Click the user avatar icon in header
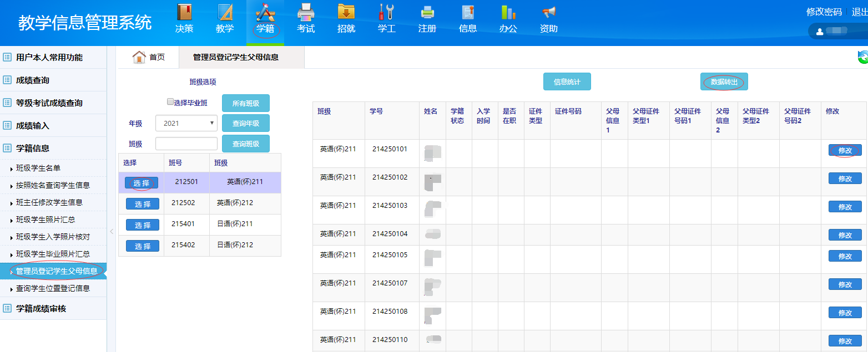The width and height of the screenshot is (868, 352). click(x=820, y=32)
